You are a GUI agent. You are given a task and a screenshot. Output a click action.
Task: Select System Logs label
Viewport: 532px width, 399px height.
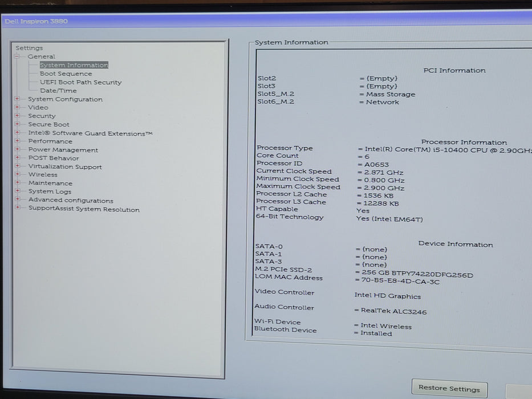coord(50,192)
